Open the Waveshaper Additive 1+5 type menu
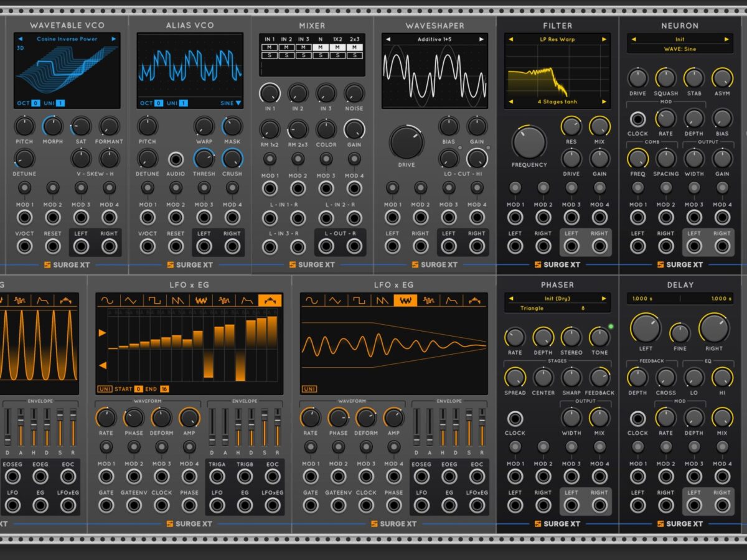 pyautogui.click(x=435, y=39)
